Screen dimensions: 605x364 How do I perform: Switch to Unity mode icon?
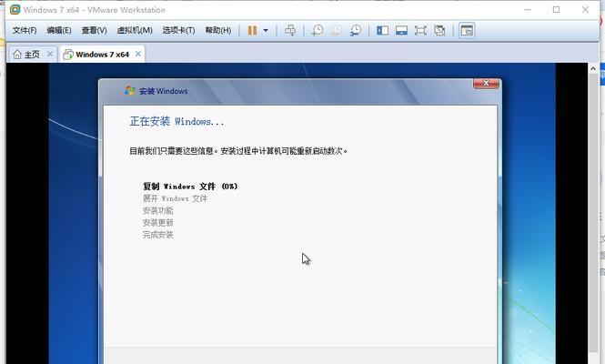tap(439, 30)
